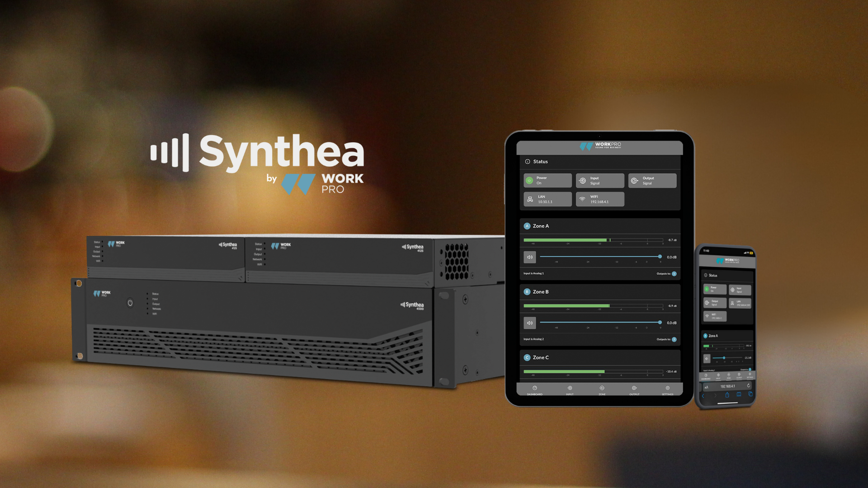868x488 pixels.
Task: Mute Zone A speaker on tablet
Action: point(529,257)
